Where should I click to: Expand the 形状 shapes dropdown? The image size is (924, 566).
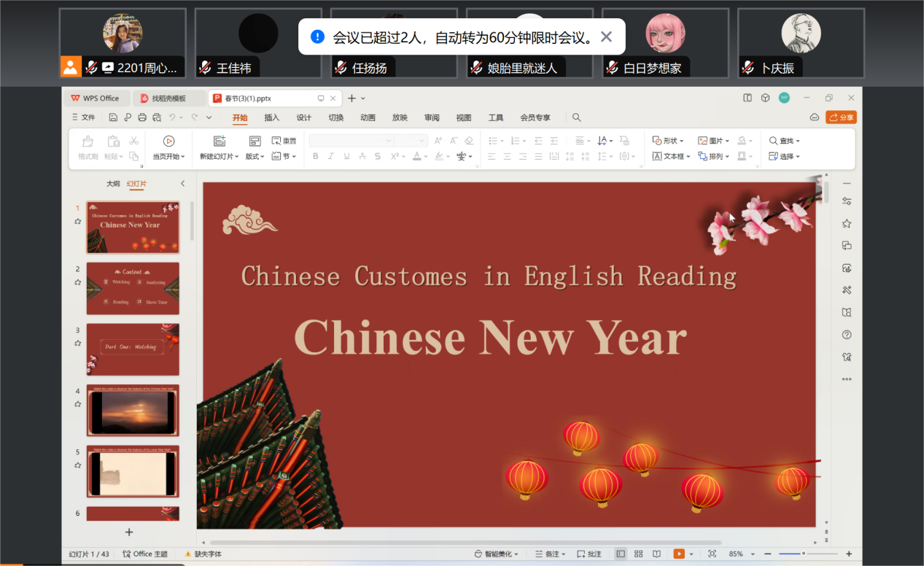click(668, 141)
